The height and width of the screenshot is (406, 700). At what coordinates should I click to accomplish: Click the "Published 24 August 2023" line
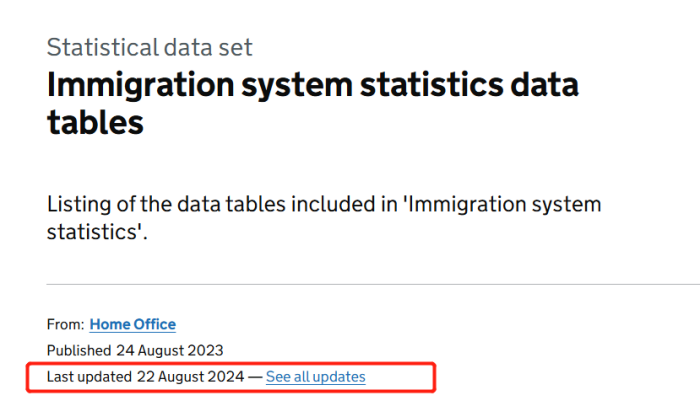coord(135,350)
